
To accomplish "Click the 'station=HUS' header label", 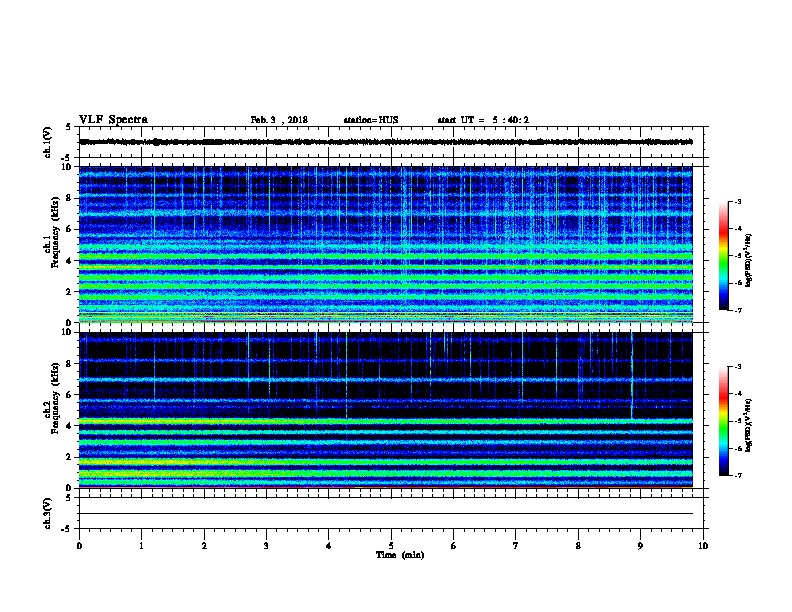I will [x=371, y=120].
